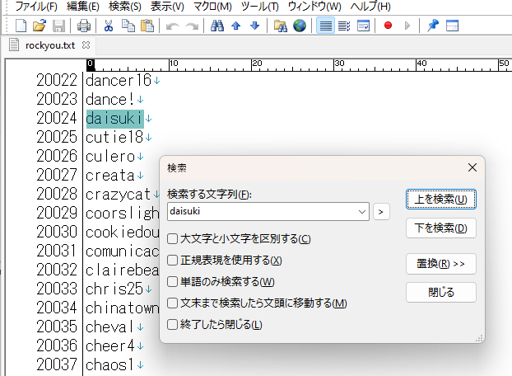Open the ツール(T) menu

click(260, 6)
